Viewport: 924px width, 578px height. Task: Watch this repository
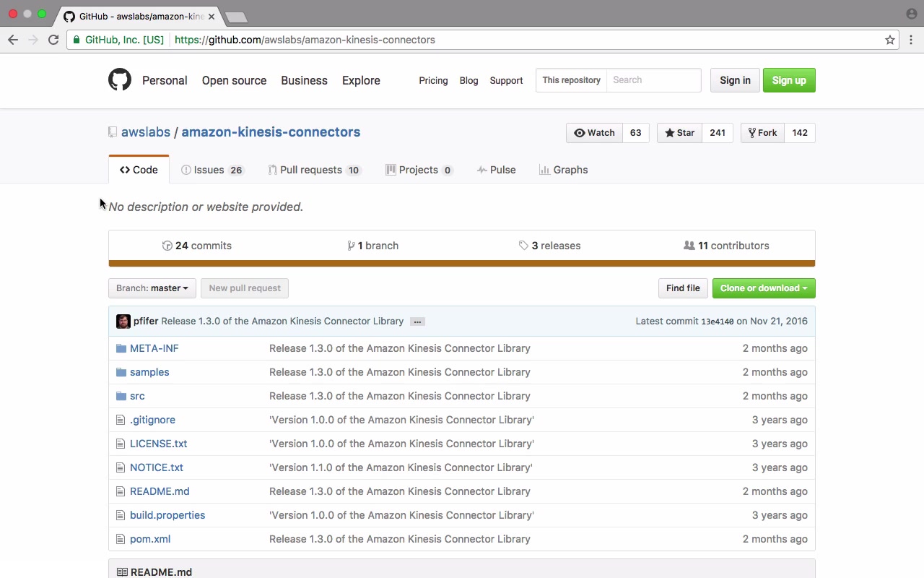click(x=594, y=133)
